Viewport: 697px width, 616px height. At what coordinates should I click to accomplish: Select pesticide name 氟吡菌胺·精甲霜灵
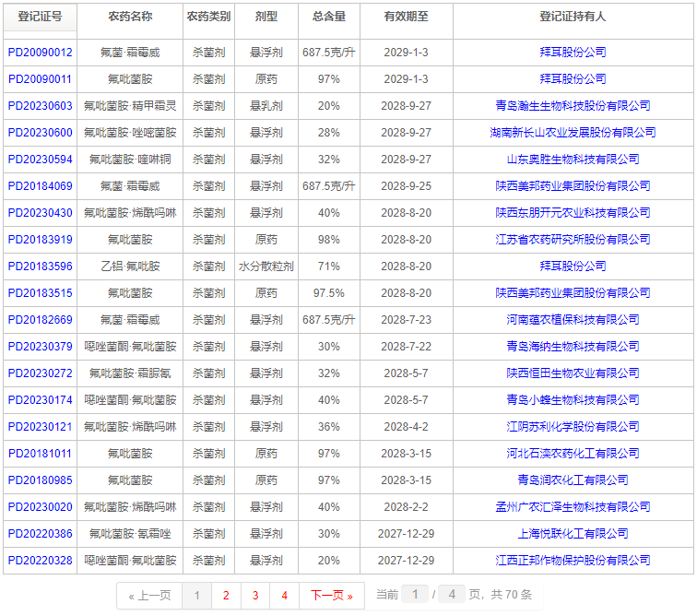130,106
